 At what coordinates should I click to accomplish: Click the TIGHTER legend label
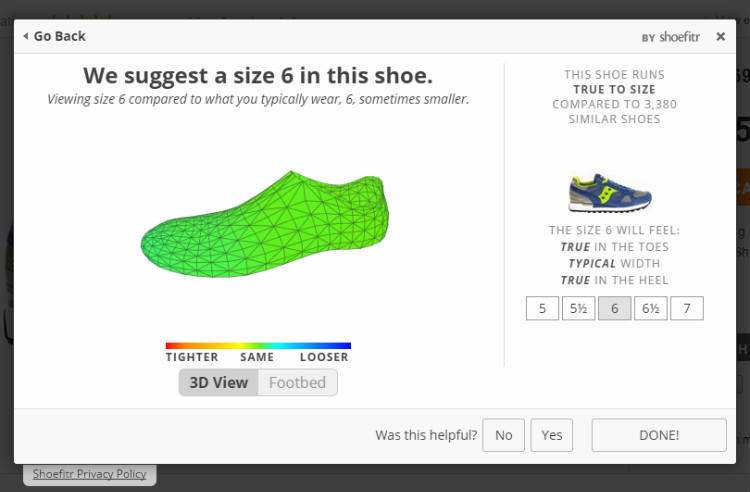coord(192,357)
